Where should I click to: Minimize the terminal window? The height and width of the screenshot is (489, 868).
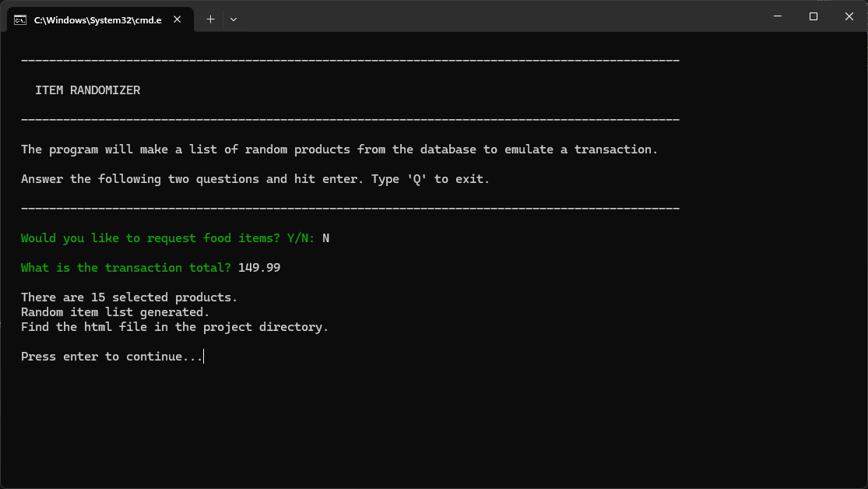pyautogui.click(x=778, y=16)
